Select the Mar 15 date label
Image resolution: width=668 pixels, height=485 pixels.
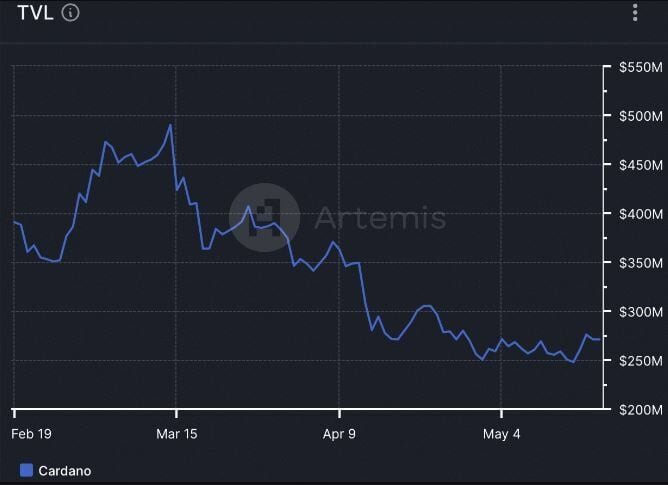tap(177, 433)
